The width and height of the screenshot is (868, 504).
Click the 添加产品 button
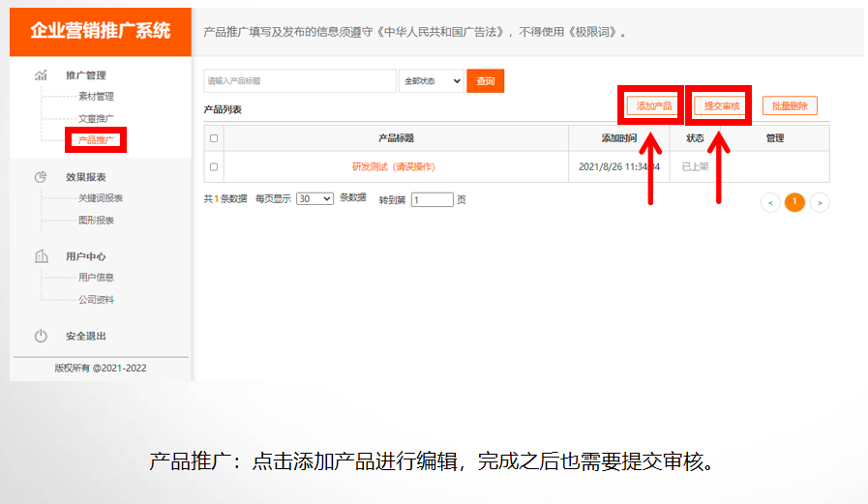(x=654, y=105)
